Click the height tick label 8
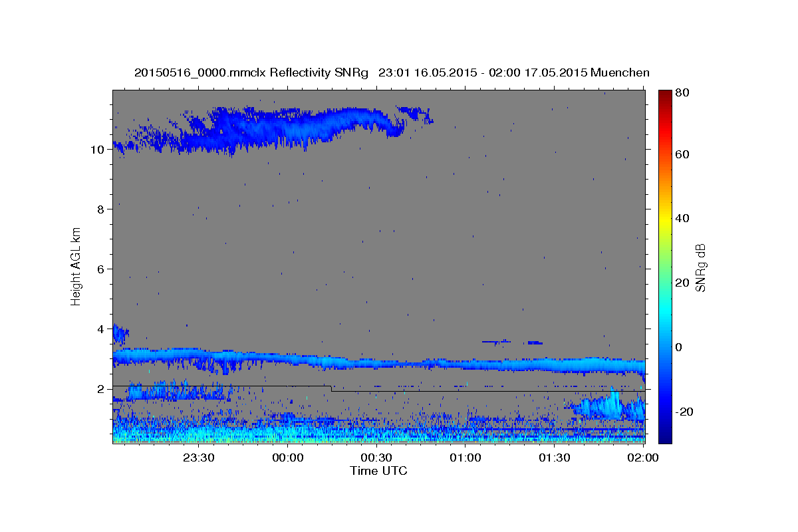This screenshot has width=798, height=532. pyautogui.click(x=102, y=209)
